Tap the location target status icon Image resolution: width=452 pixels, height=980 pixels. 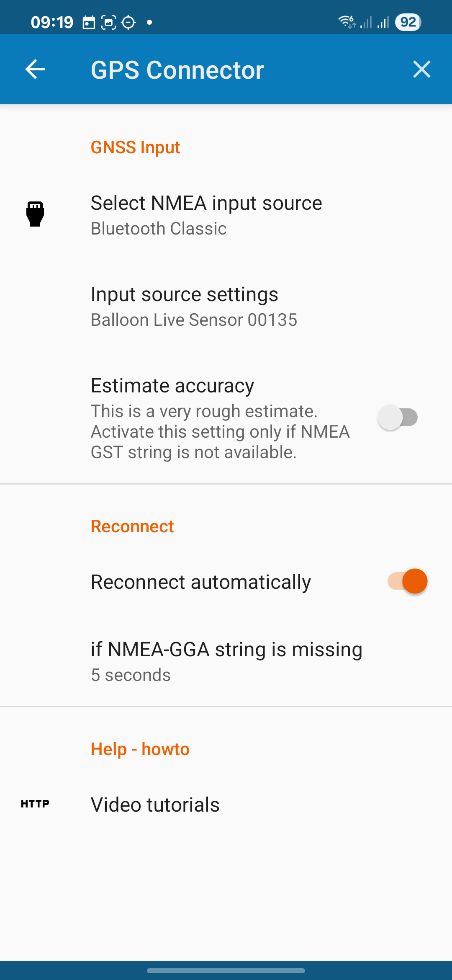coord(128,22)
